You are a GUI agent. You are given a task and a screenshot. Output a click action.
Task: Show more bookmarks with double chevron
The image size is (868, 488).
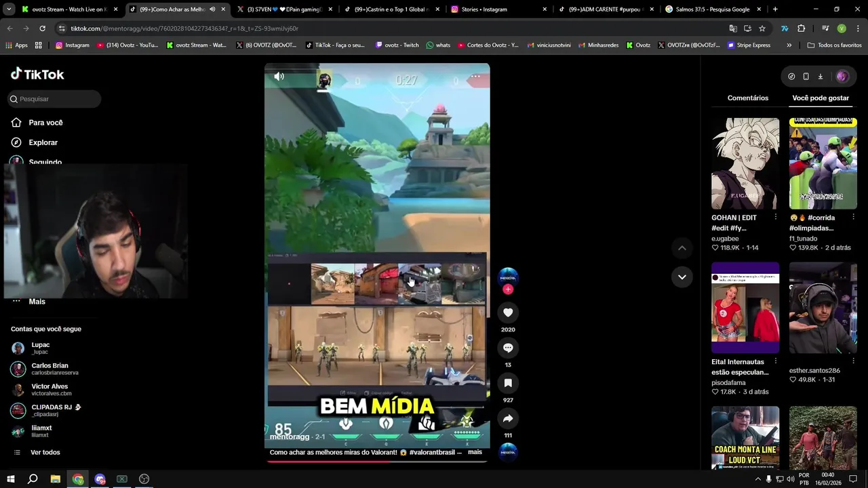[x=789, y=45]
